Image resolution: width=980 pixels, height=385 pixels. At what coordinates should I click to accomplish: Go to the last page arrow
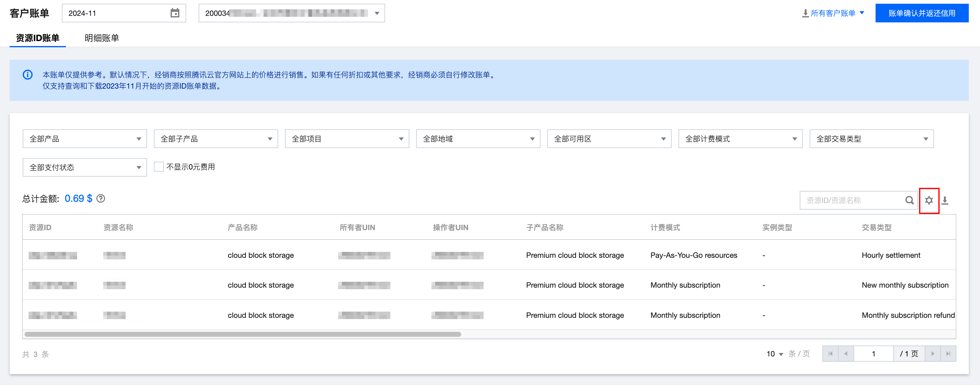point(948,354)
